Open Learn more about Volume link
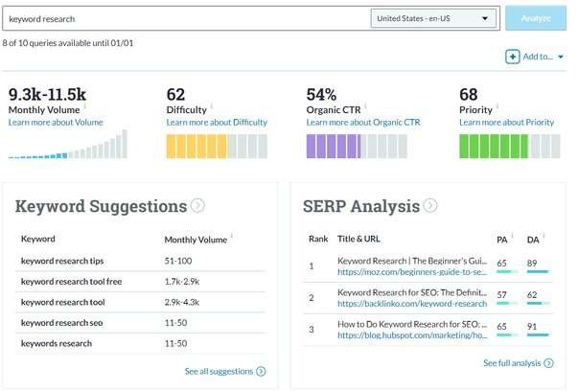The image size is (578, 392). click(x=56, y=123)
